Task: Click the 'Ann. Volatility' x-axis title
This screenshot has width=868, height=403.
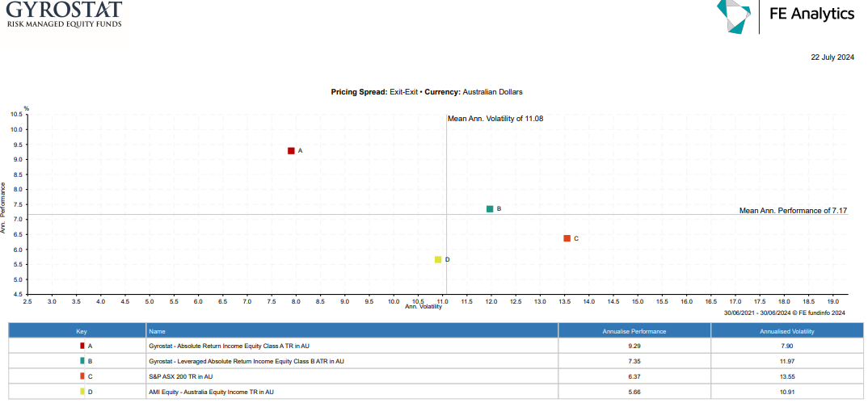Action: click(423, 306)
